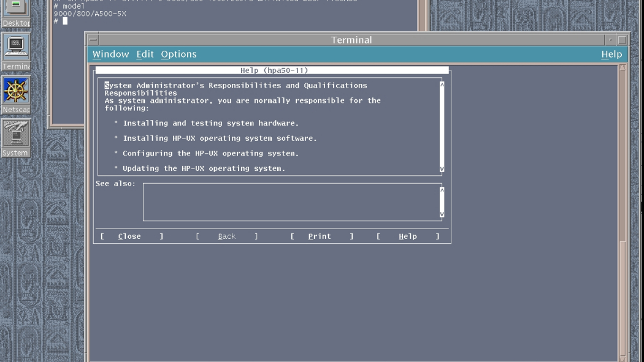Open the Terminal window menu button
The width and height of the screenshot is (644, 362).
click(x=93, y=40)
